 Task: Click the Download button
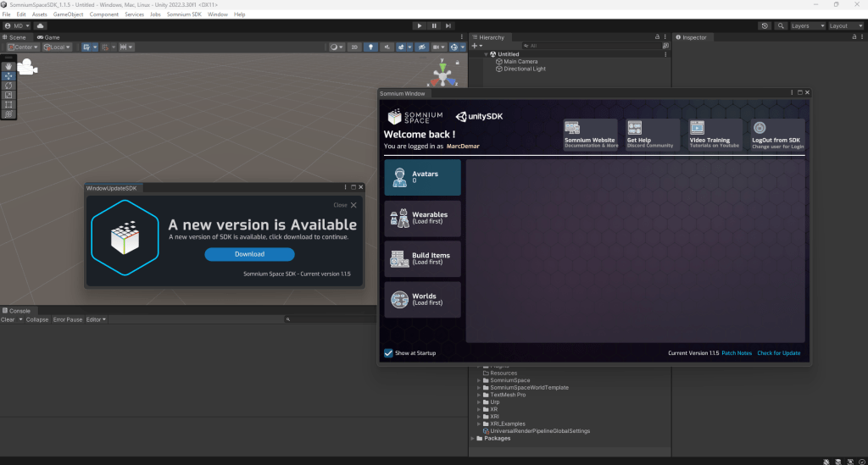(249, 254)
